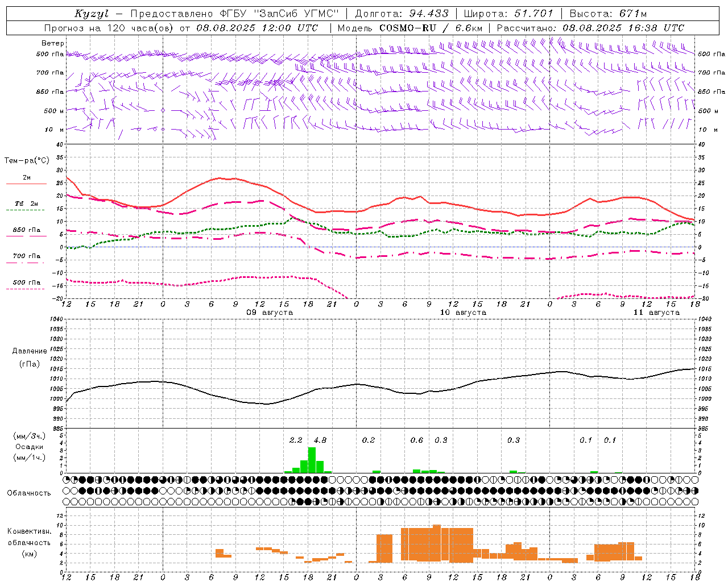Click the tallest green precipitation bar
Screen dimensions: 728x582
[x=312, y=460]
